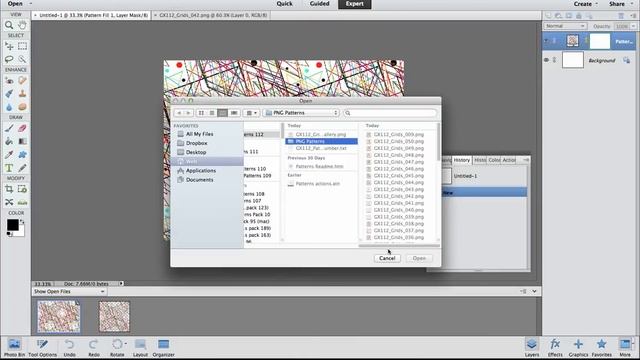This screenshot has height=360, width=640.
Task: Click the Redo button
Action: click(x=93, y=348)
